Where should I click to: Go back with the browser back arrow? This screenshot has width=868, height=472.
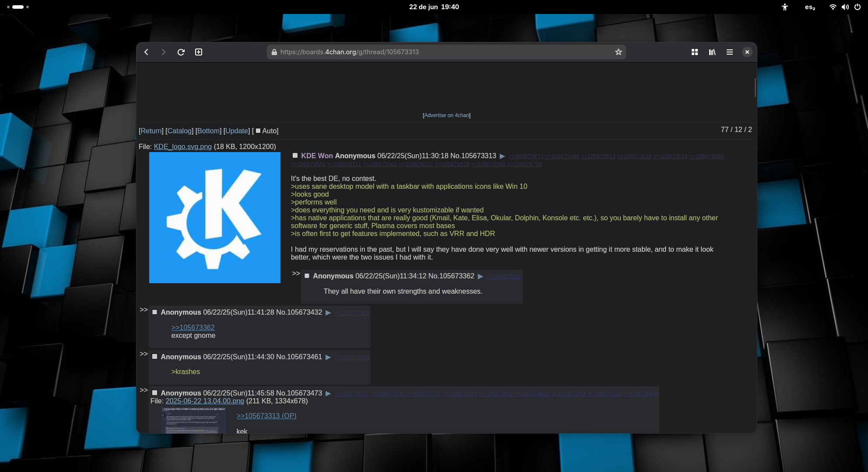pyautogui.click(x=146, y=52)
